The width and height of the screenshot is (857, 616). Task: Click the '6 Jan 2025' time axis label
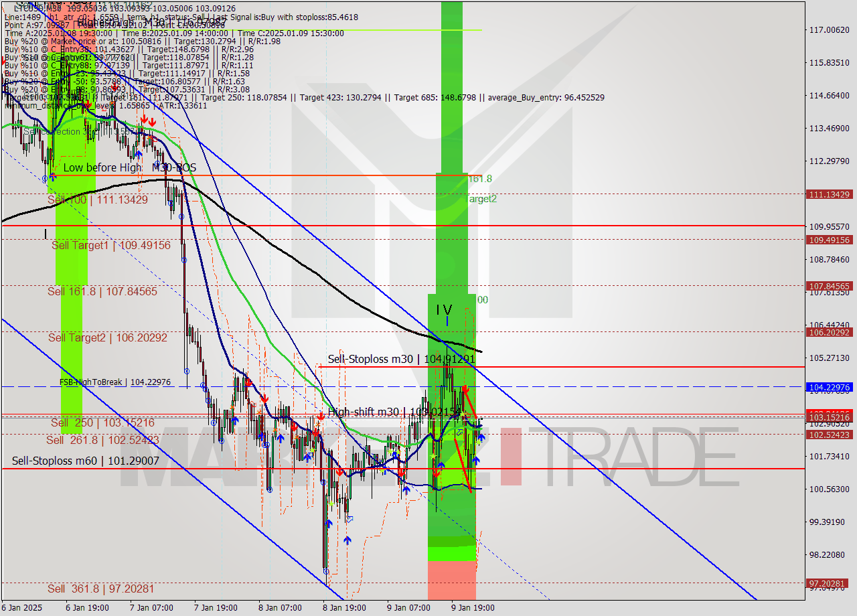pyautogui.click(x=22, y=608)
